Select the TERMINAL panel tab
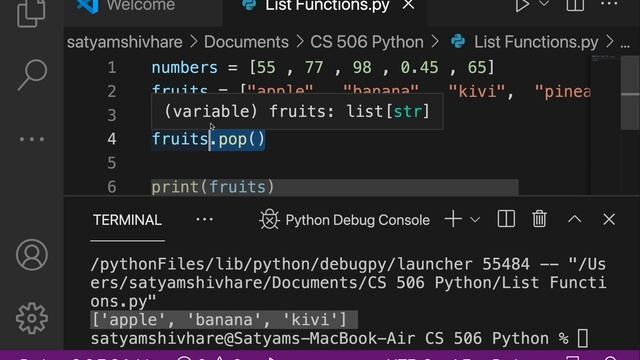The width and height of the screenshot is (640, 360). pyautogui.click(x=127, y=220)
